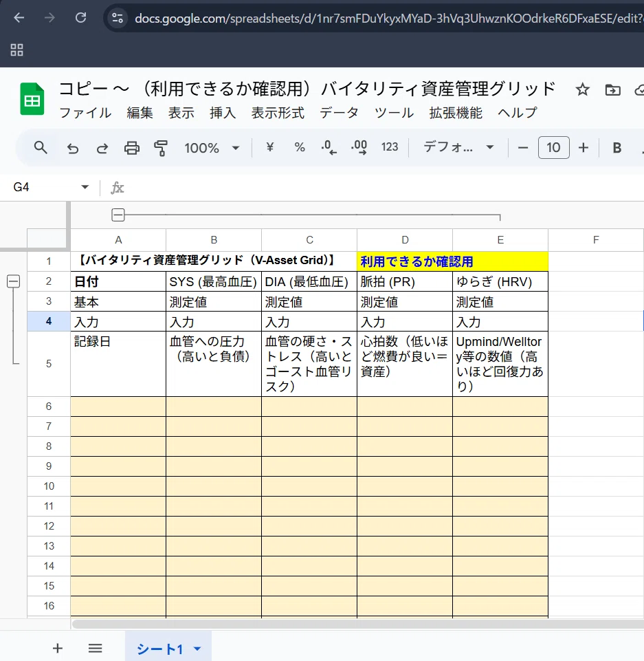Open the name box dropdown arrow

click(x=85, y=187)
